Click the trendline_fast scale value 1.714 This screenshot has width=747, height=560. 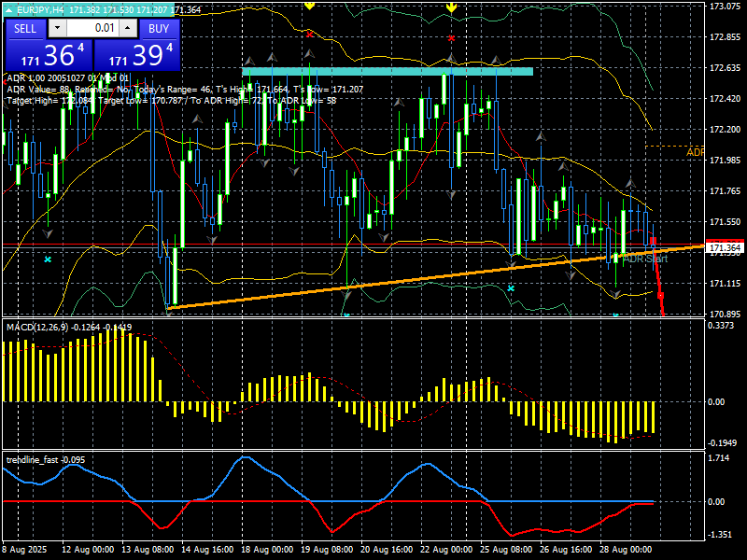click(719, 458)
